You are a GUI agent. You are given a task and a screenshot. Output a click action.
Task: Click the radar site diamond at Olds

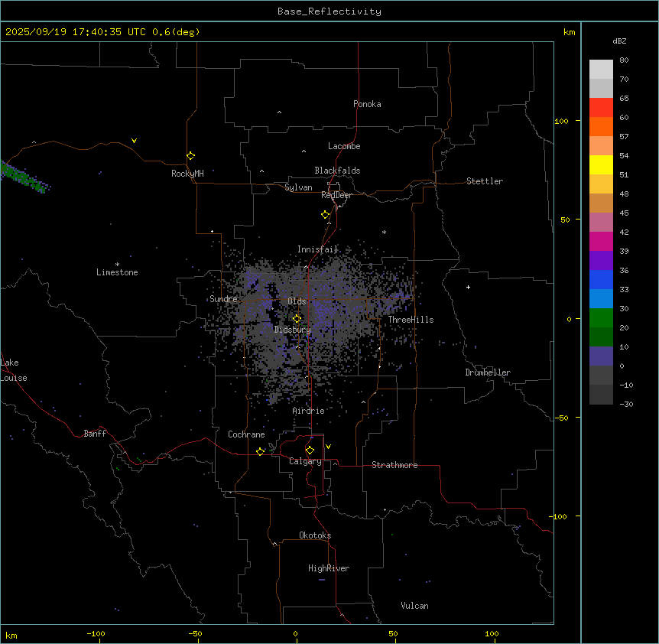(297, 318)
